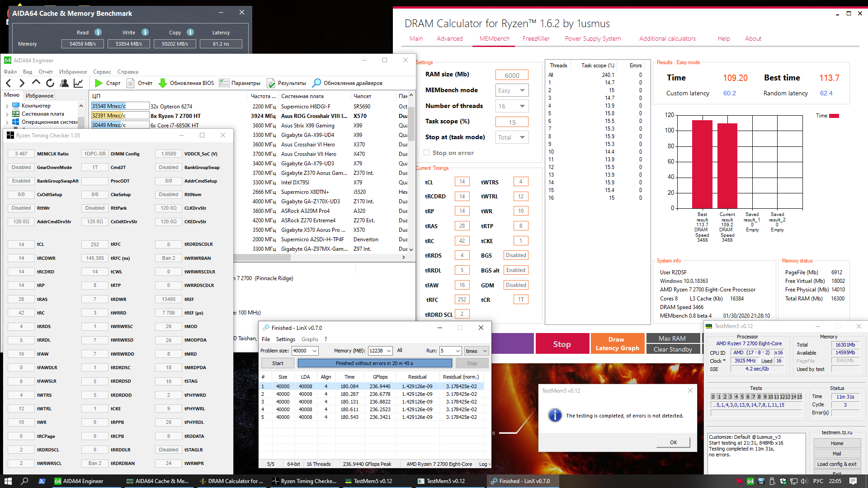Click the Обновления BIOS green arrow icon
868x488 pixels.
coord(162,83)
